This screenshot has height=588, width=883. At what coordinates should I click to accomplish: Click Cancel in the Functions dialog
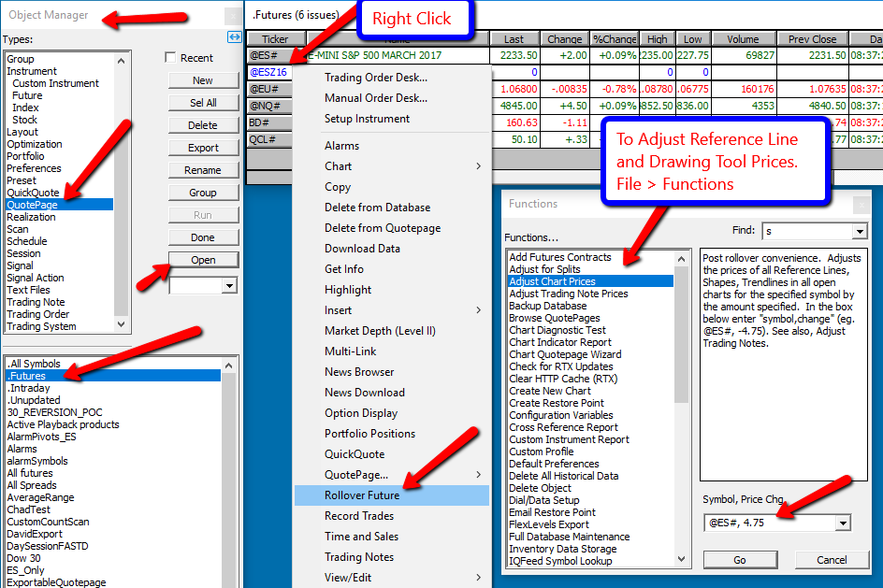click(x=831, y=560)
